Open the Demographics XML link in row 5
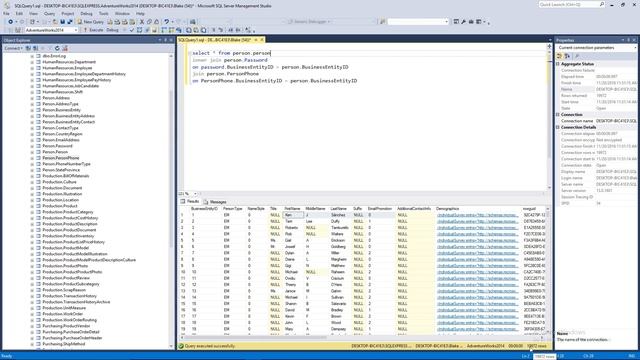Image resolution: width=640 pixels, height=360 pixels. (x=478, y=240)
